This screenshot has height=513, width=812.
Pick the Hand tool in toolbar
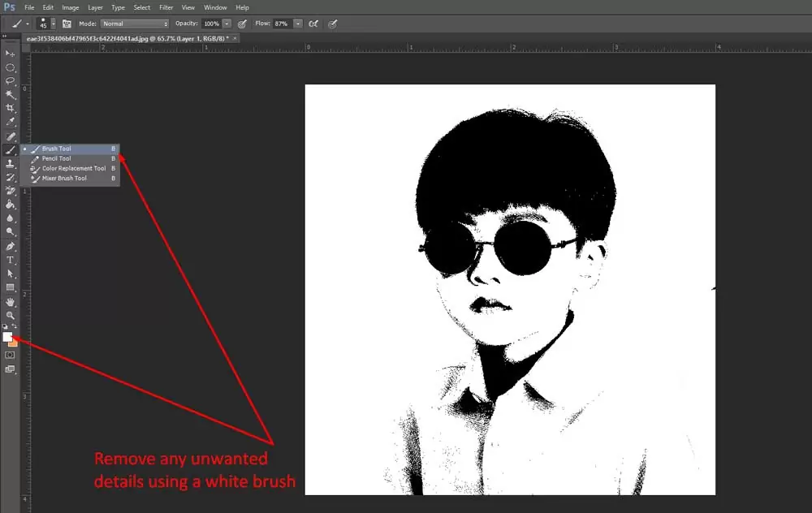pyautogui.click(x=11, y=302)
